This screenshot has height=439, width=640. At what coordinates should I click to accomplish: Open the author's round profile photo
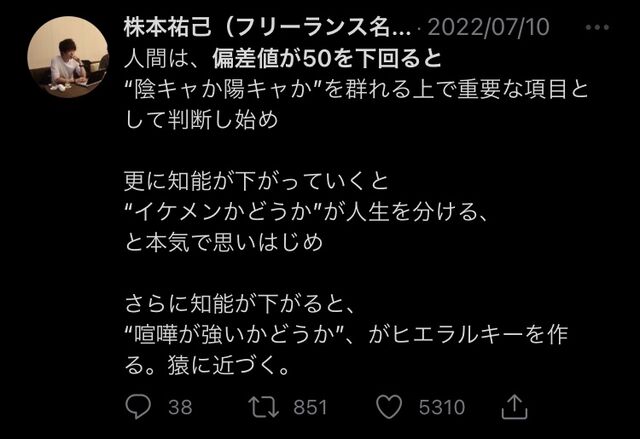(x=68, y=57)
